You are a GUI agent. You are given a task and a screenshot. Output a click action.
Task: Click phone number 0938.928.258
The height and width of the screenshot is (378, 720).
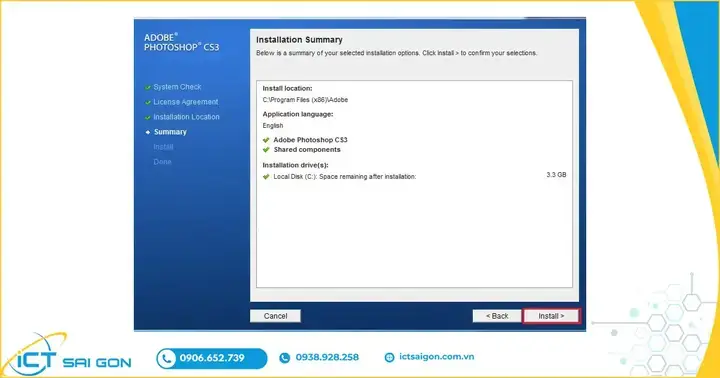click(x=327, y=357)
